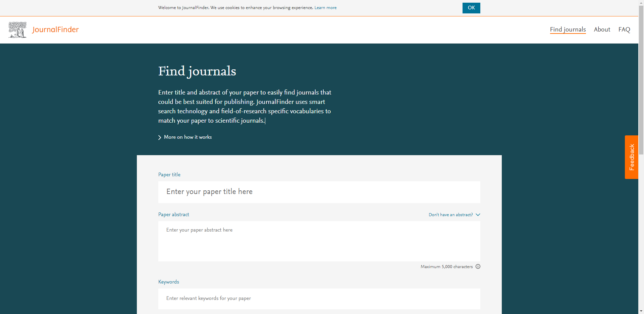Click the Don't have an abstract dropdown arrow
644x314 pixels.
coord(478,215)
